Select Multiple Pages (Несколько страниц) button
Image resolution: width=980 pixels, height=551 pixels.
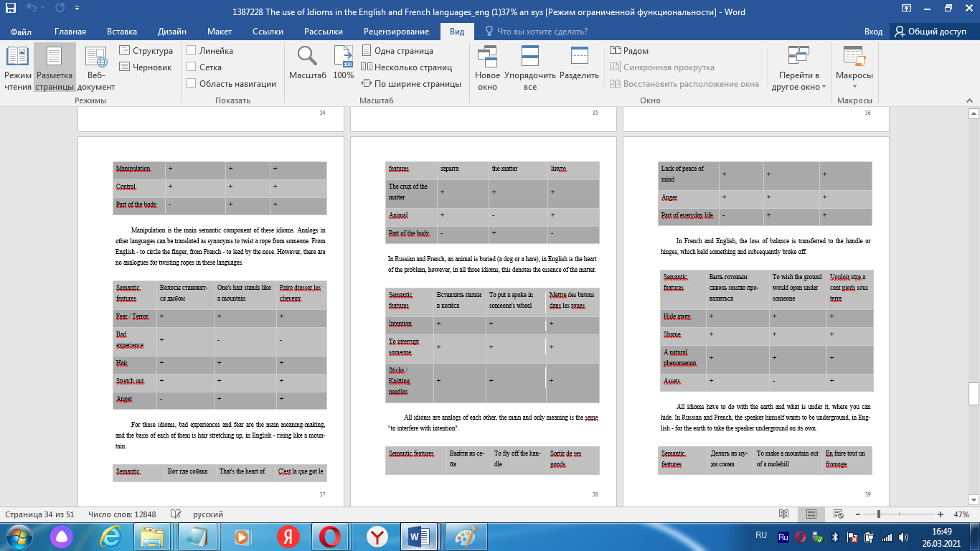click(407, 67)
